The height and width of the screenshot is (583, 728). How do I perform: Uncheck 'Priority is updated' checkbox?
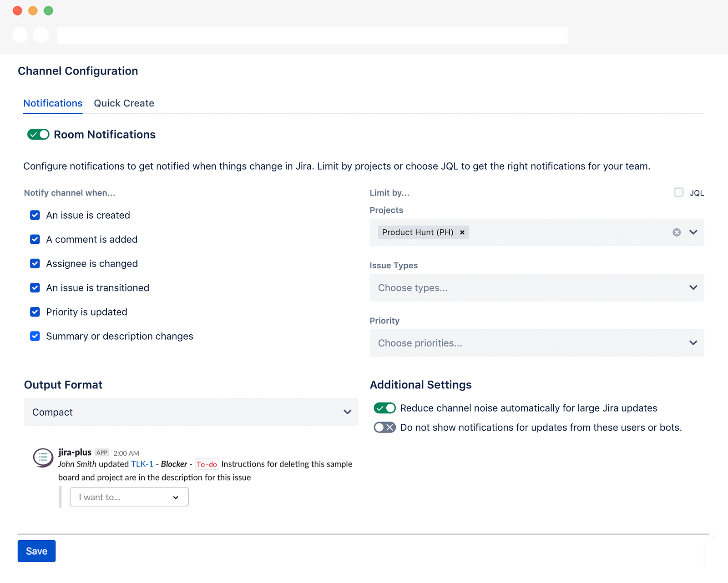(35, 312)
